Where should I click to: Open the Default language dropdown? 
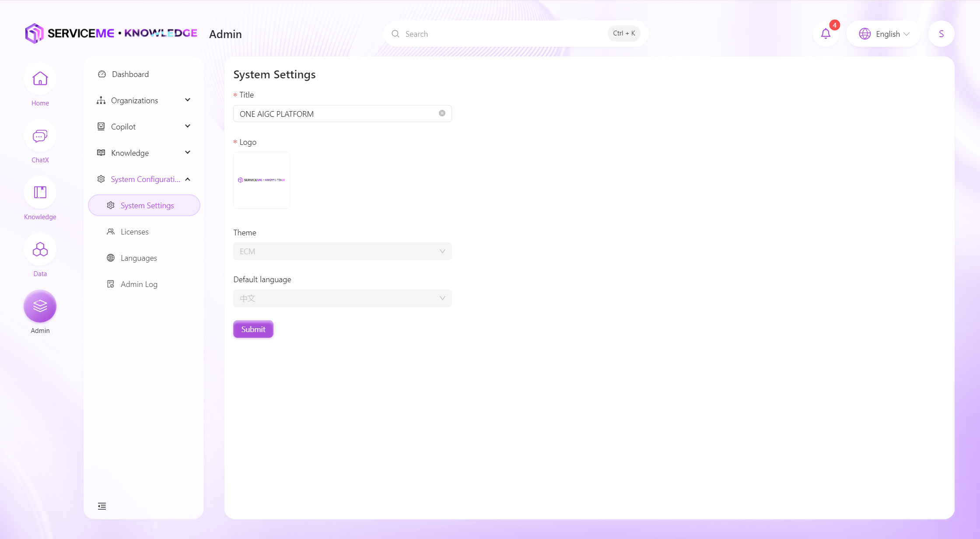[342, 298]
